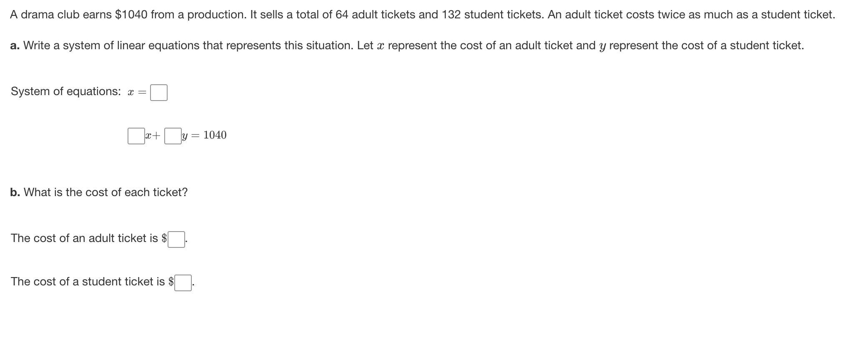Click the text The cost of an adult ticket is

[85, 238]
